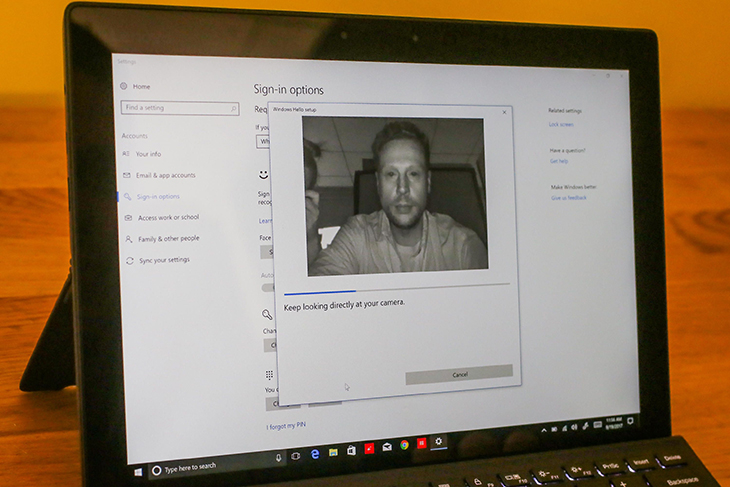This screenshot has width=730, height=487.
Task: Open Task View from taskbar
Action: coord(296,456)
